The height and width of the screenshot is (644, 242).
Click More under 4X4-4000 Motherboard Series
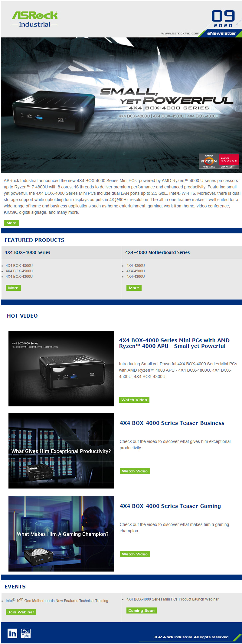[x=134, y=288]
